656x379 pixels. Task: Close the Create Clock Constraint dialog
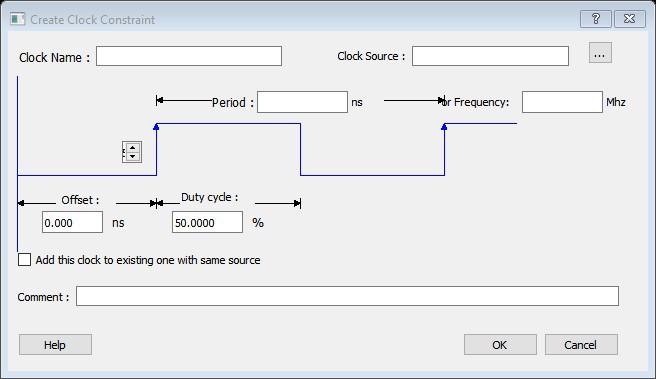[x=629, y=19]
